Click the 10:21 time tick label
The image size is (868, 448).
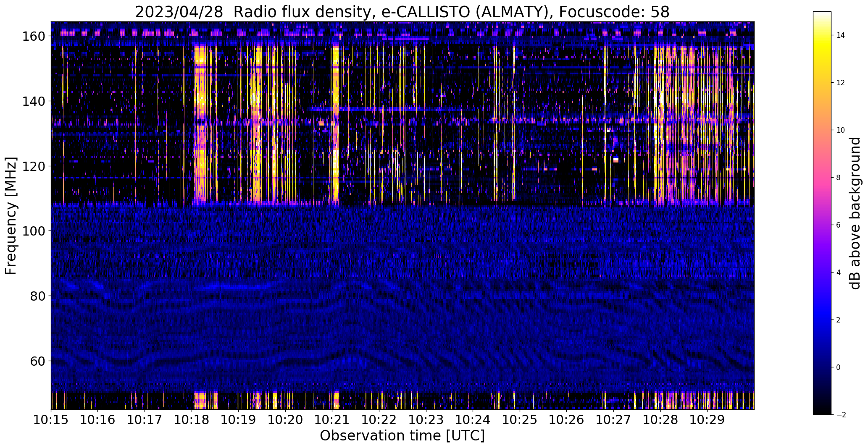332,419
